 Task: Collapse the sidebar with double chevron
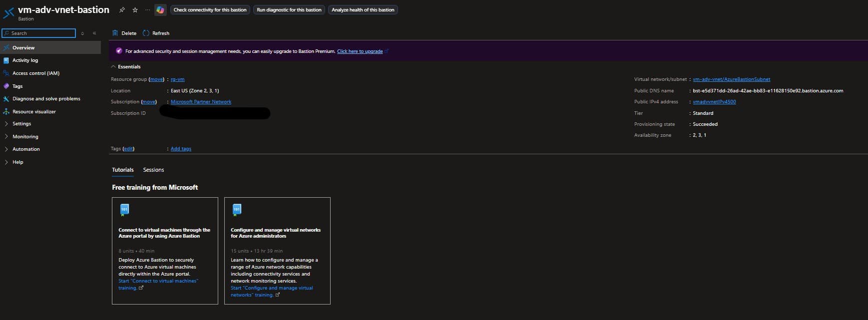point(94,33)
